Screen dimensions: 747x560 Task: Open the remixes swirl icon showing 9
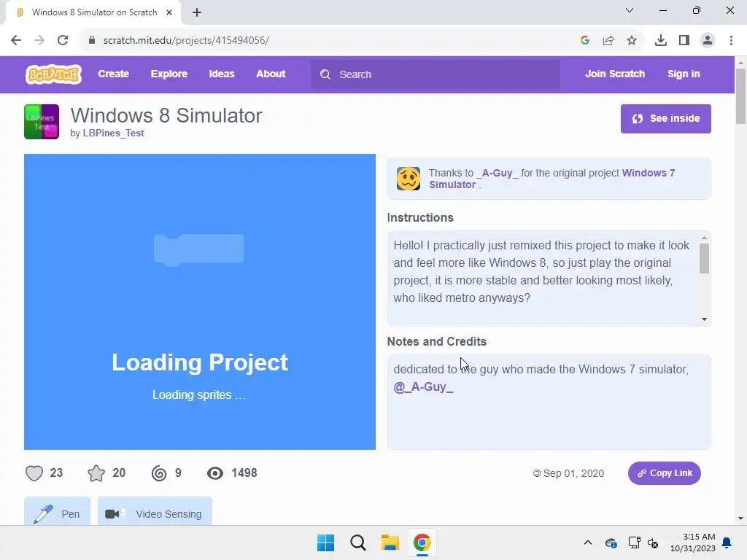pyautogui.click(x=159, y=473)
